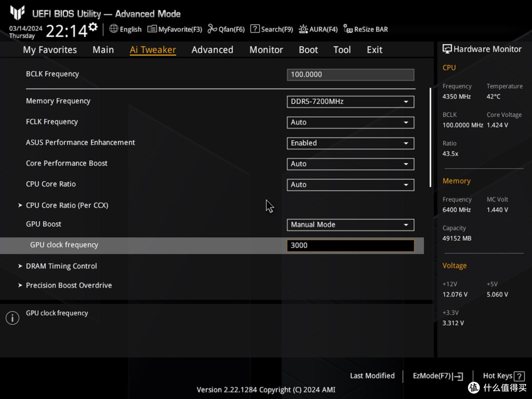The width and height of the screenshot is (532, 399).
Task: Click the Hot Keys question mark icon
Action: pyautogui.click(x=518, y=376)
